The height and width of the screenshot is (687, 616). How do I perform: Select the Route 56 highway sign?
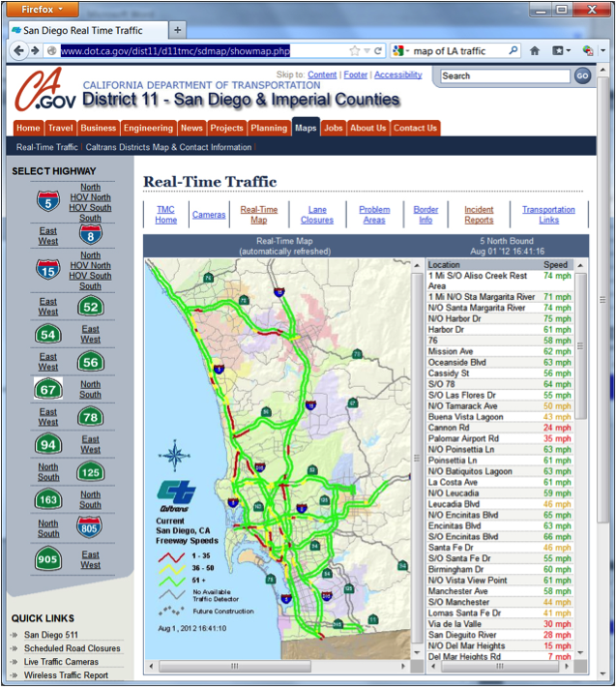(x=91, y=362)
